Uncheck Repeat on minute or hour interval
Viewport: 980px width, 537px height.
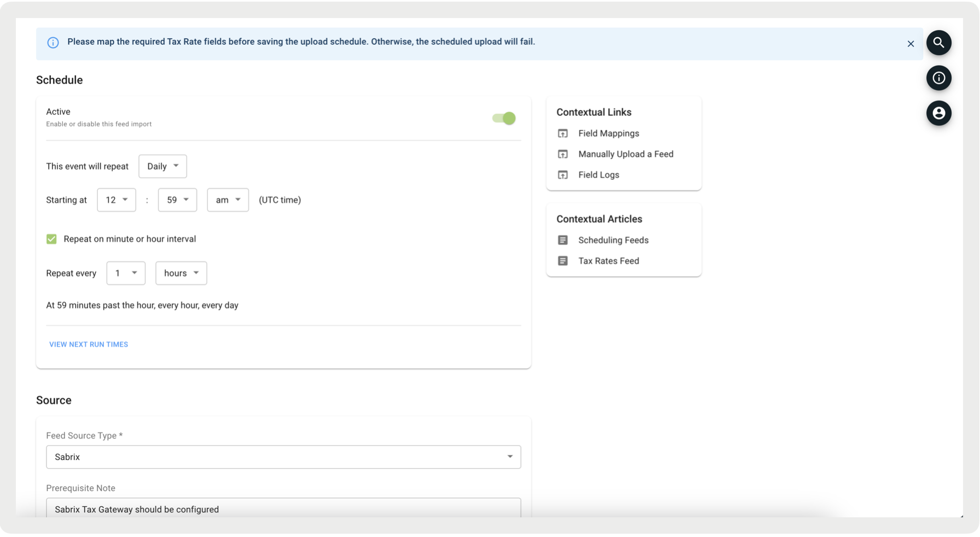[x=51, y=239]
